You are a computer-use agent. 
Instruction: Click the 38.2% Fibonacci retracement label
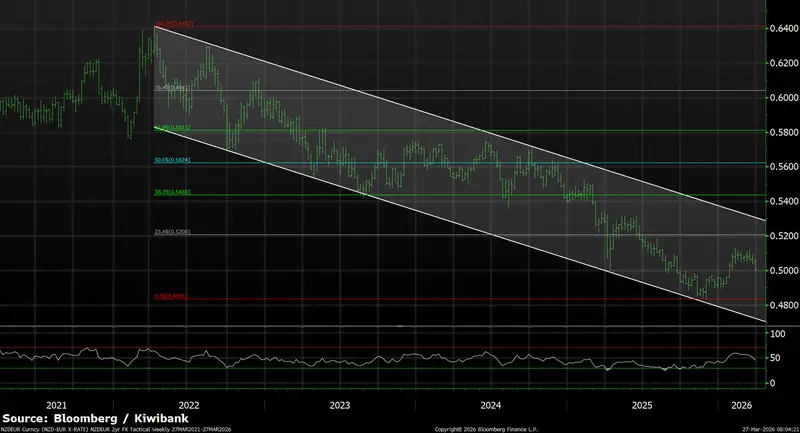click(172, 192)
